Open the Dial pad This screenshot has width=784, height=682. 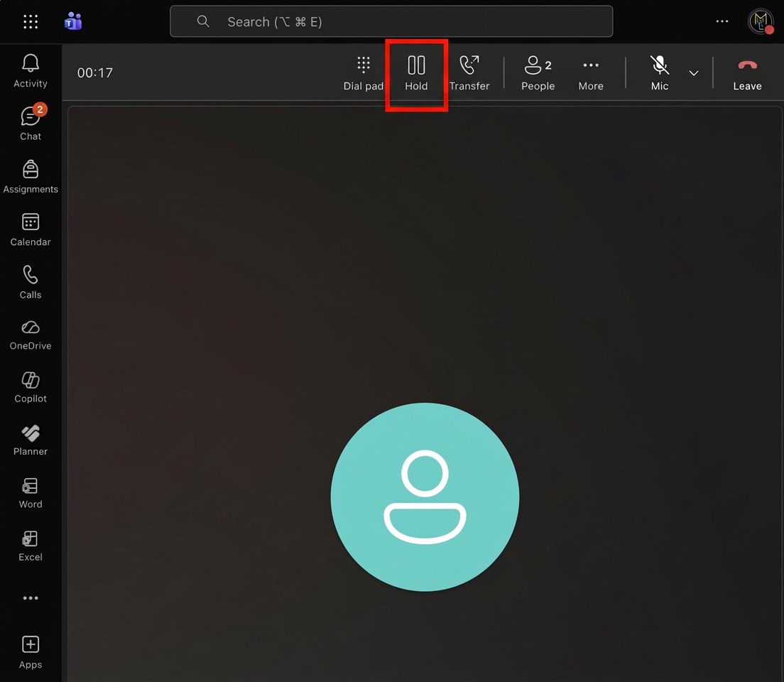tap(364, 73)
